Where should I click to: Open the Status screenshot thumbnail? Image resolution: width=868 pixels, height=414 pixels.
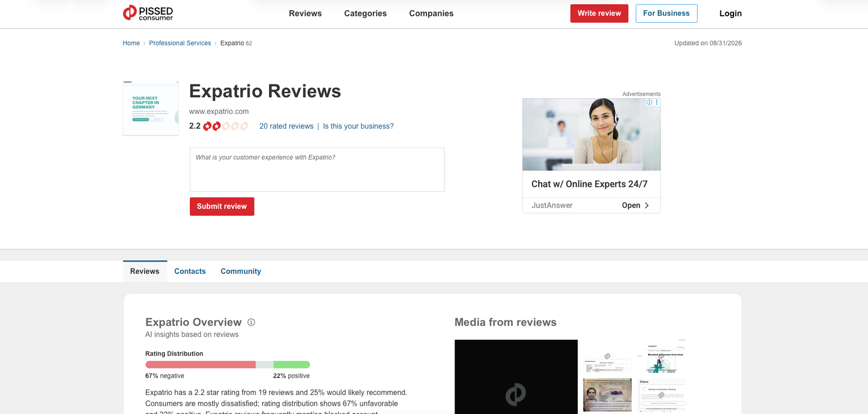[x=662, y=394]
